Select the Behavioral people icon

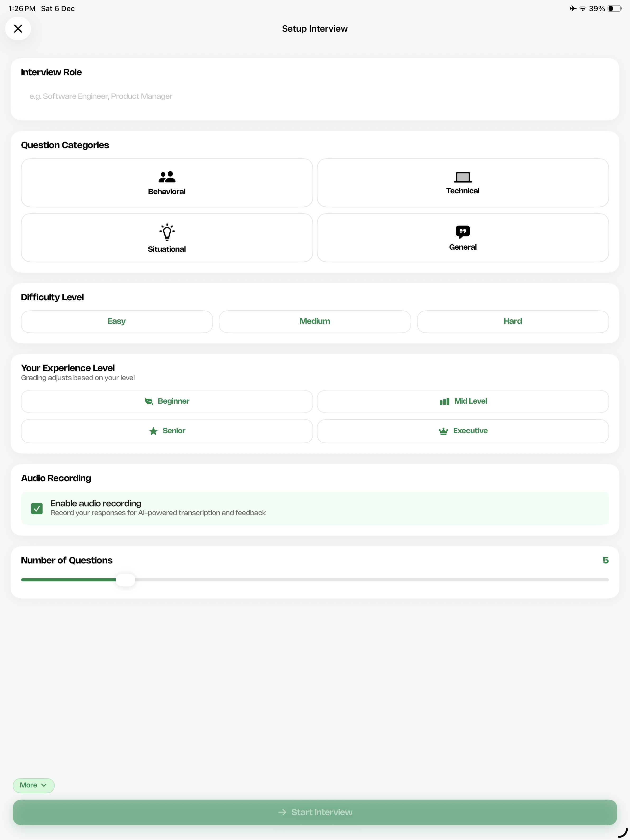click(167, 177)
